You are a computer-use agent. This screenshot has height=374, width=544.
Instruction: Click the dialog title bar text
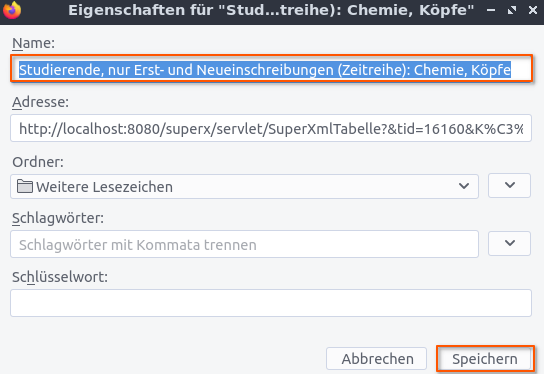pos(271,10)
